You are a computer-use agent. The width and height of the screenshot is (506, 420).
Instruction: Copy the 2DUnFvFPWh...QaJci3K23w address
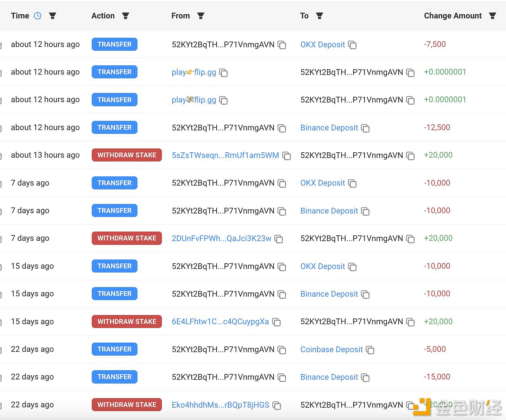point(279,239)
